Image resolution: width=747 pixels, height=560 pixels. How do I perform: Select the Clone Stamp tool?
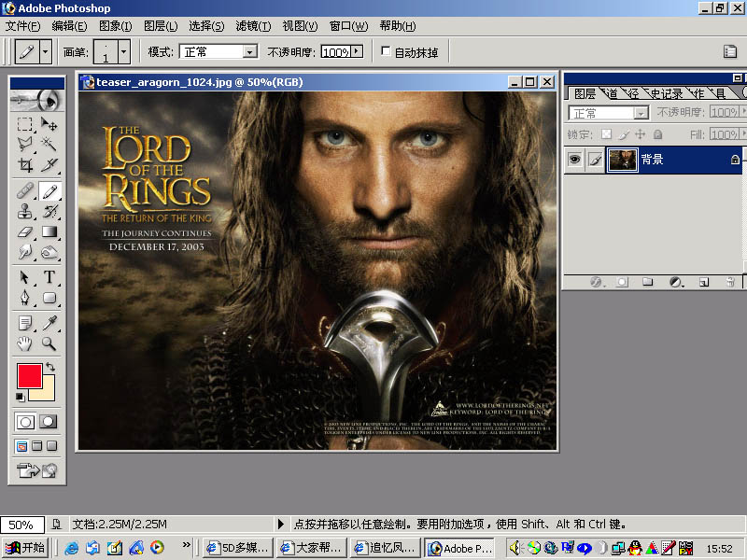(x=25, y=212)
